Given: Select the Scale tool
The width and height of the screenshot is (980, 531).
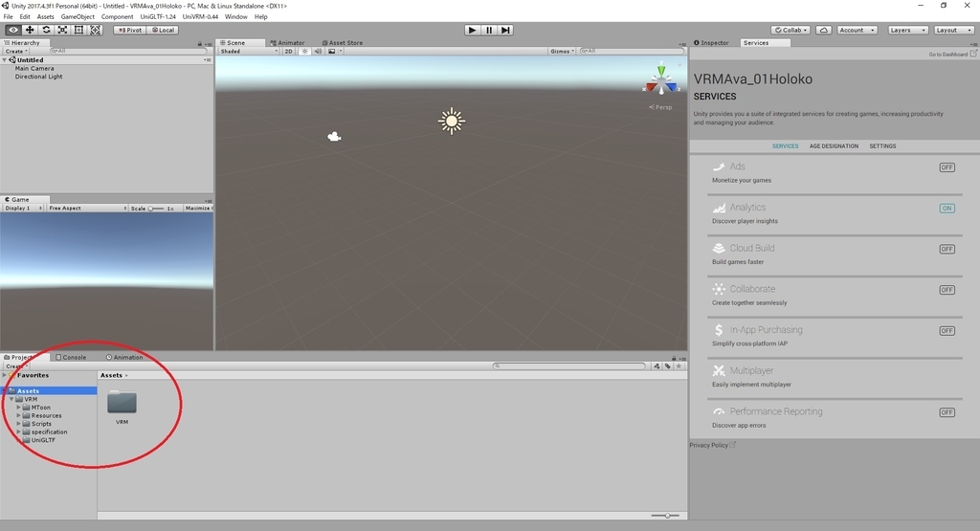Looking at the screenshot, I should 62,30.
